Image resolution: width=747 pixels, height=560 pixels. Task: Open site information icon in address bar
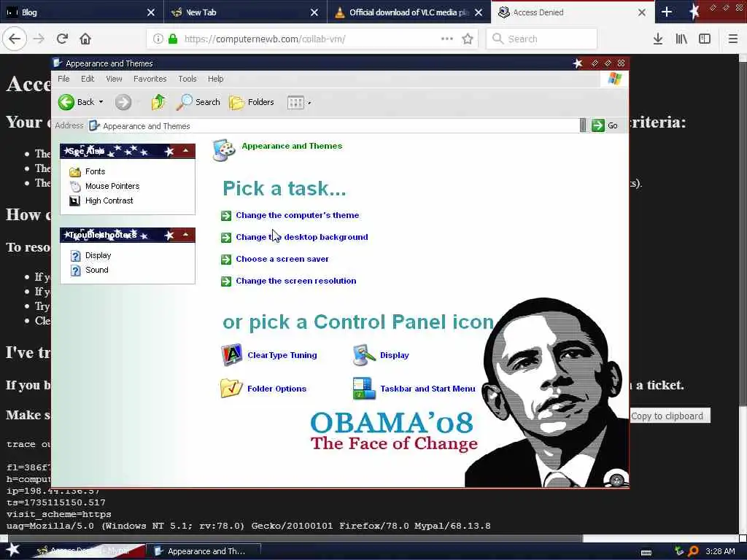(x=158, y=39)
